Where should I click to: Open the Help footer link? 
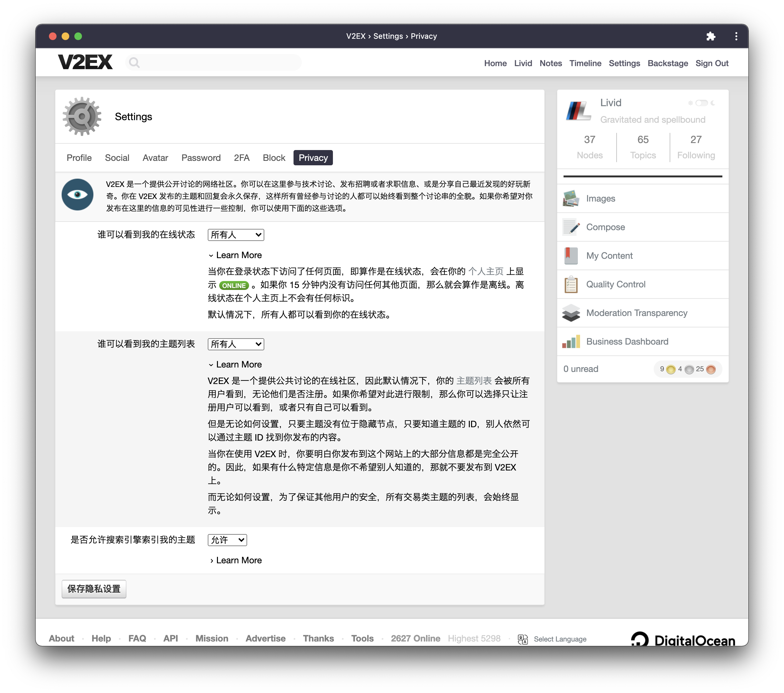pyautogui.click(x=101, y=638)
